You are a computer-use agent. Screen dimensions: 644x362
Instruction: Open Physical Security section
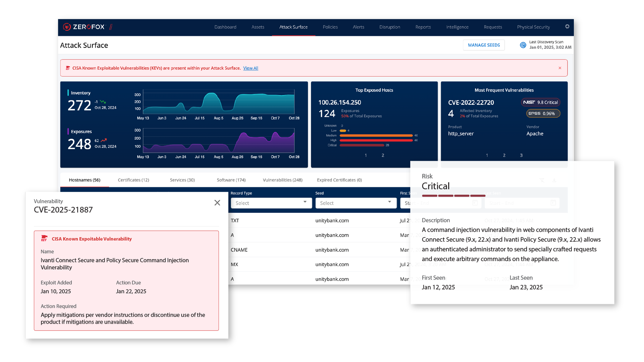click(533, 27)
